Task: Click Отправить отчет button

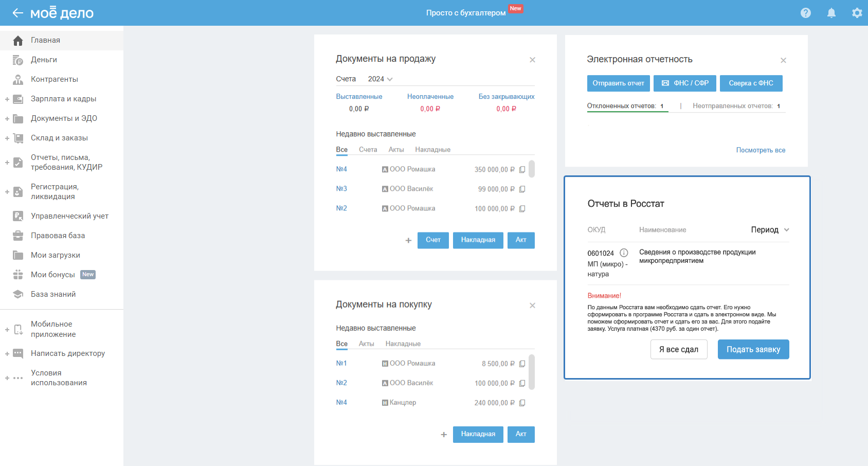Action: tap(619, 83)
